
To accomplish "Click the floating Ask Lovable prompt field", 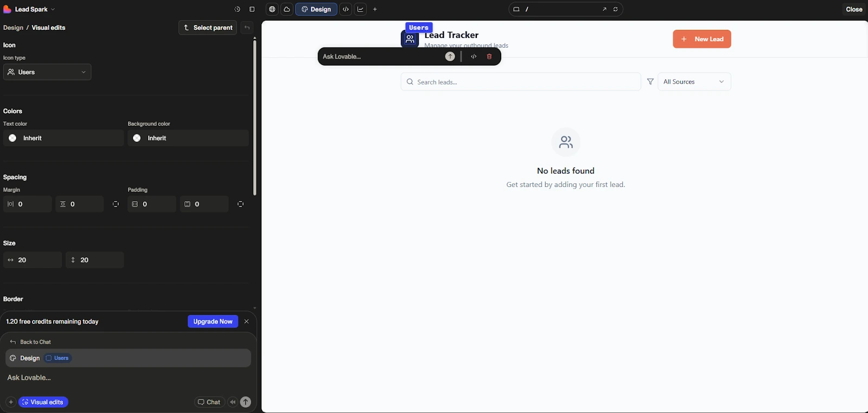I will (x=382, y=56).
